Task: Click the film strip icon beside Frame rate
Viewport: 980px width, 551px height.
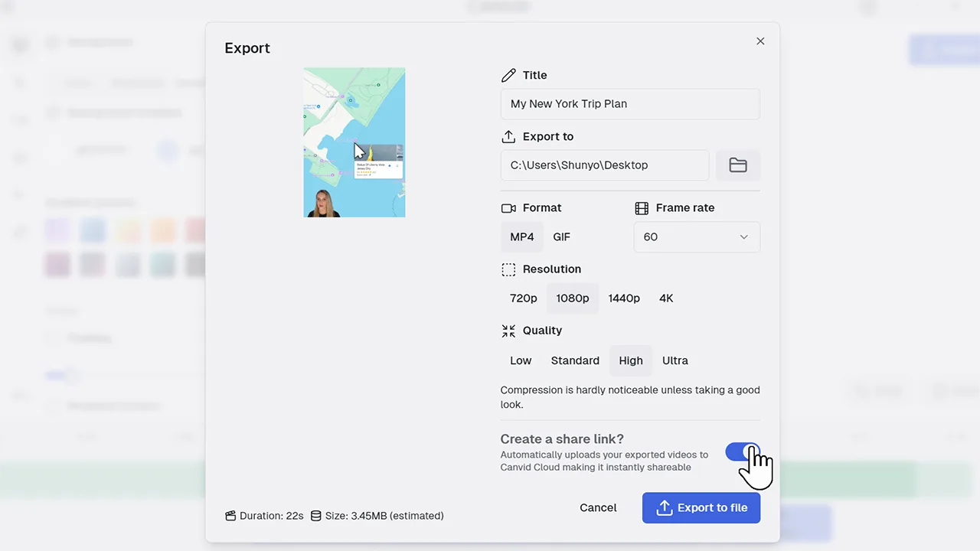Action: pos(642,207)
